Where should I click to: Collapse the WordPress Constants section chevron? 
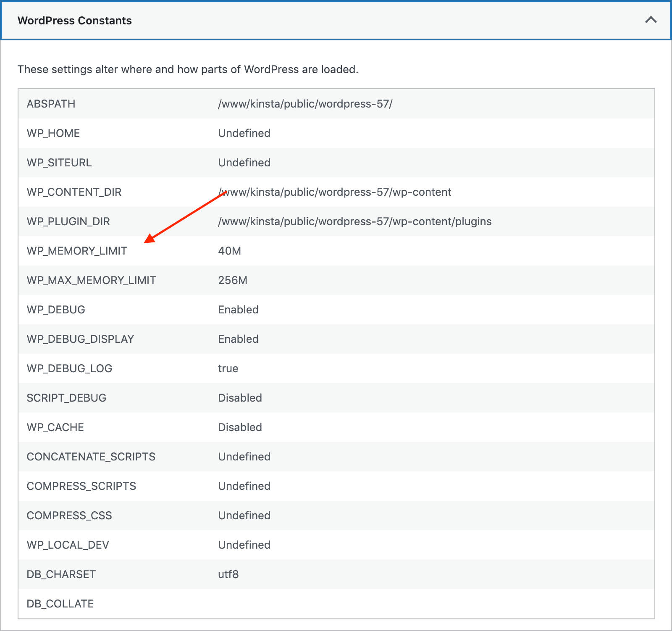[x=650, y=20]
